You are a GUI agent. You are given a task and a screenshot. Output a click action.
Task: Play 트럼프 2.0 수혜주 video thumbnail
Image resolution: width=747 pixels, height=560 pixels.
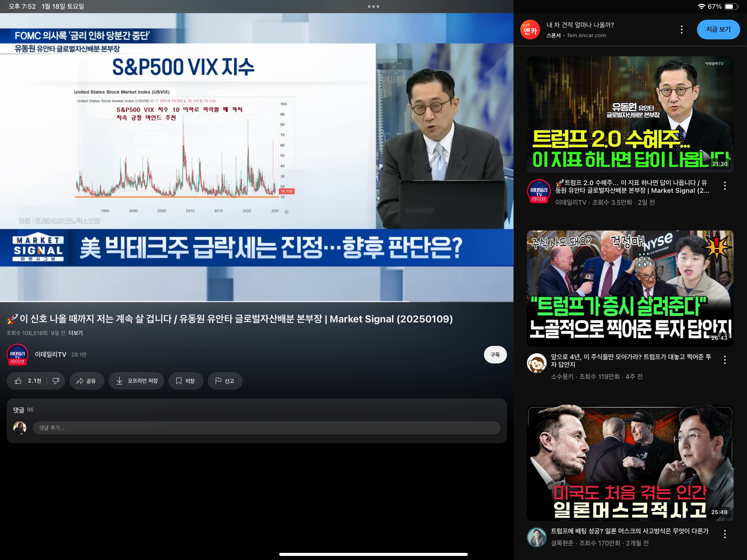point(630,114)
